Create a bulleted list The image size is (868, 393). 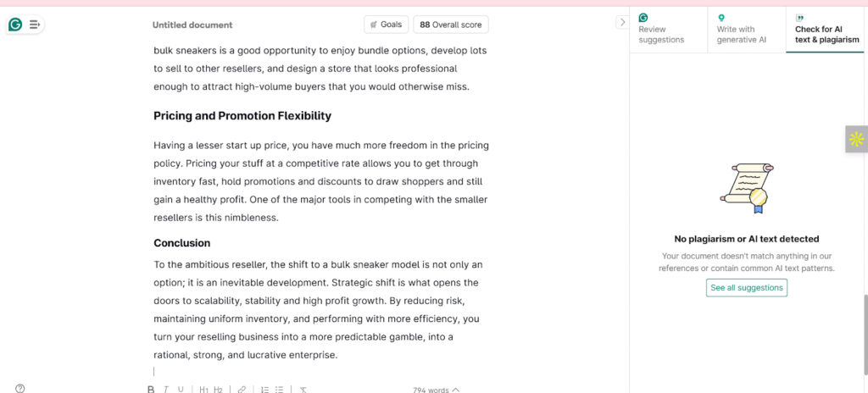tap(280, 390)
